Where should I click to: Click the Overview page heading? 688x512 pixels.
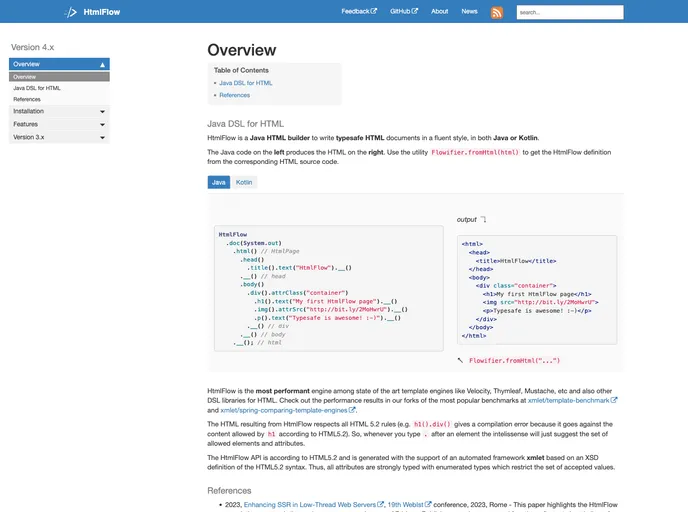[x=242, y=50]
